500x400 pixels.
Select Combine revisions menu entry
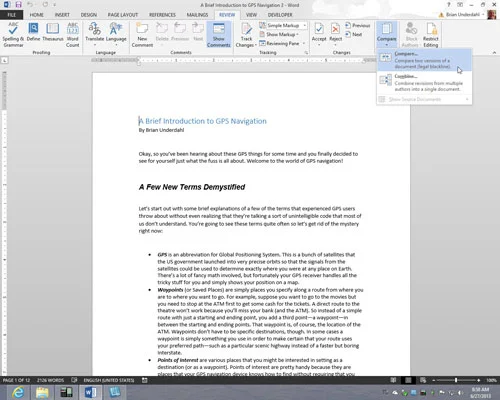pyautogui.click(x=424, y=83)
